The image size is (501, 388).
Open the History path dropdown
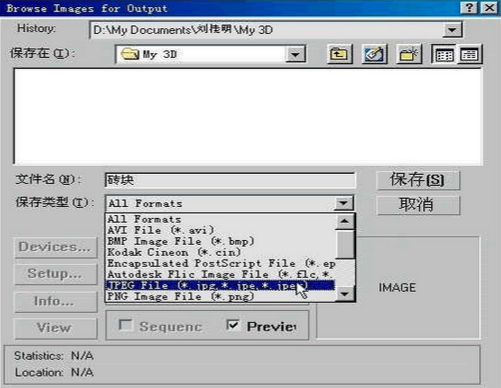pos(452,30)
